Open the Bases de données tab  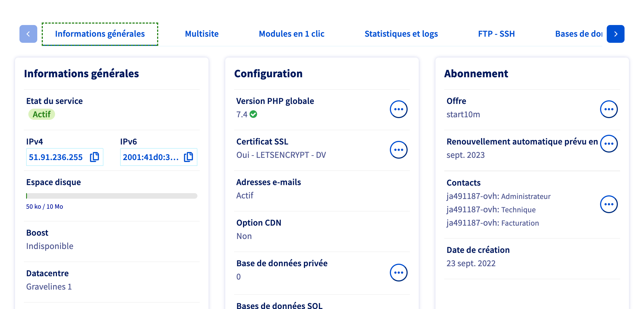[x=578, y=34]
